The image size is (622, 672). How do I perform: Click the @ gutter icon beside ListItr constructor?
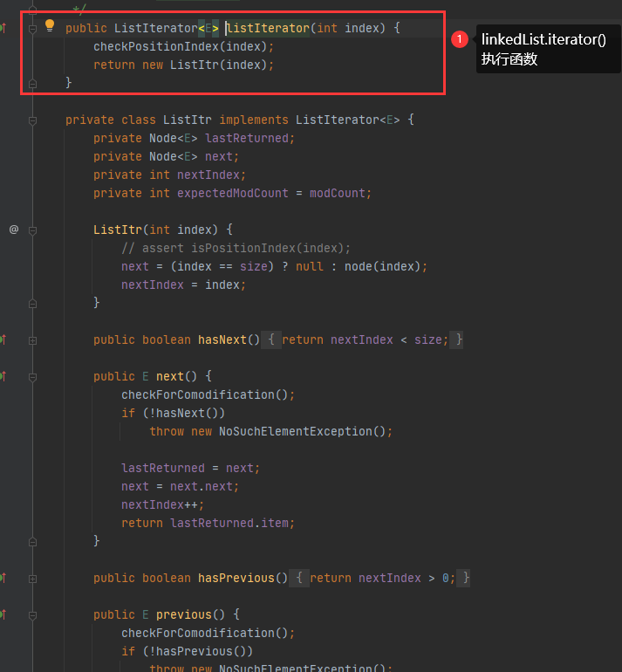[x=14, y=230]
